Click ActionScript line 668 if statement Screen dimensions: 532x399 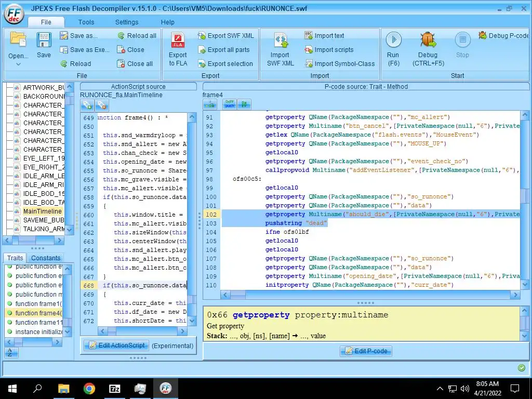[144, 285]
